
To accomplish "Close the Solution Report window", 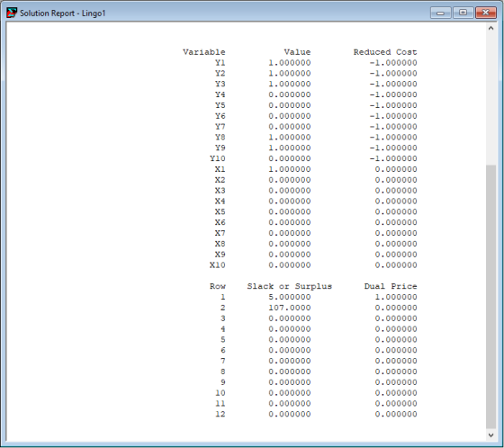I will pyautogui.click(x=486, y=13).
